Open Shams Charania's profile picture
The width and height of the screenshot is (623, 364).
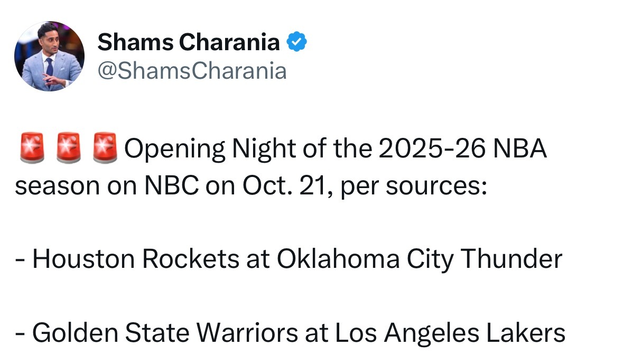coord(49,56)
